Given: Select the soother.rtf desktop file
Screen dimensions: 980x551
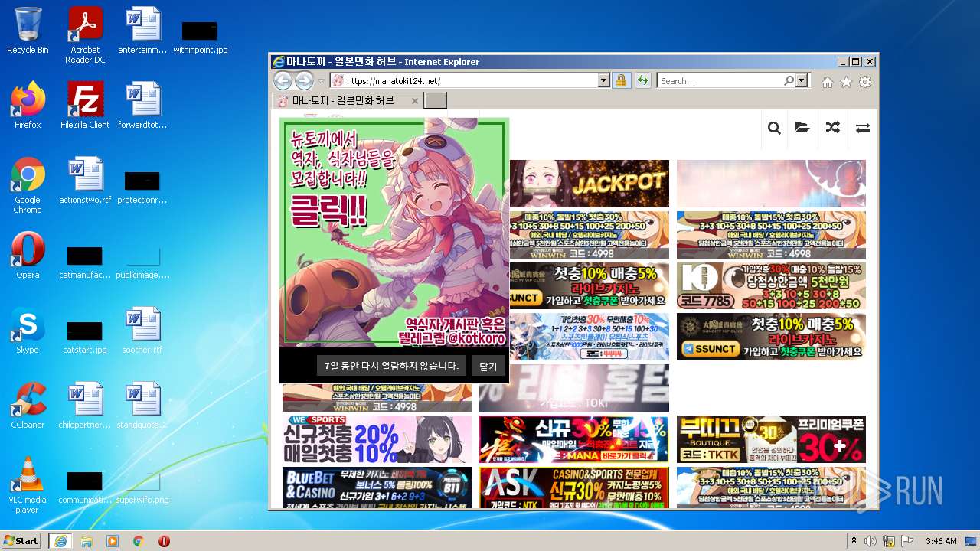Looking at the screenshot, I should [x=142, y=331].
